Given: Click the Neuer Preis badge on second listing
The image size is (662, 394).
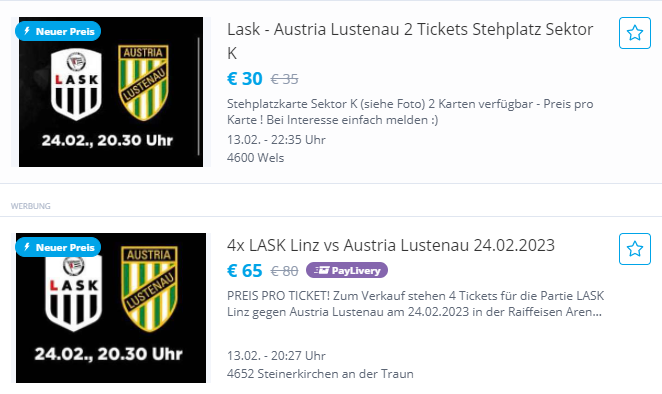Looking at the screenshot, I should click(x=58, y=247).
